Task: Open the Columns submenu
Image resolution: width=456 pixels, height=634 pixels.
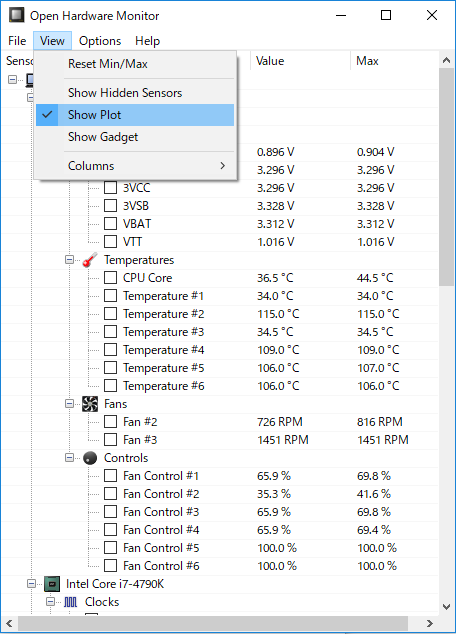Action: point(135,166)
